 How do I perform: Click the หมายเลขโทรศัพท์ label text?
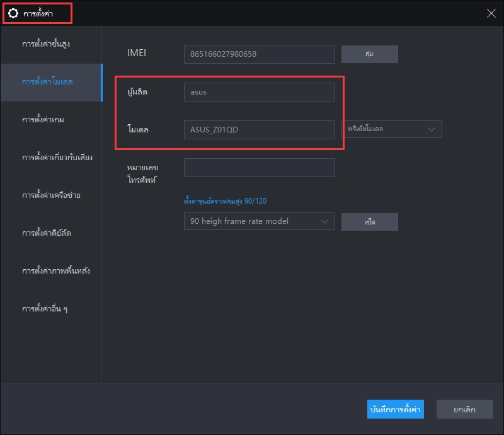(x=142, y=174)
